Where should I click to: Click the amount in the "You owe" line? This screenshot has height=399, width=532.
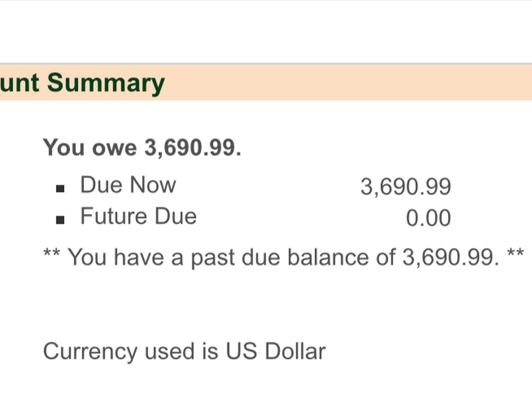point(192,148)
